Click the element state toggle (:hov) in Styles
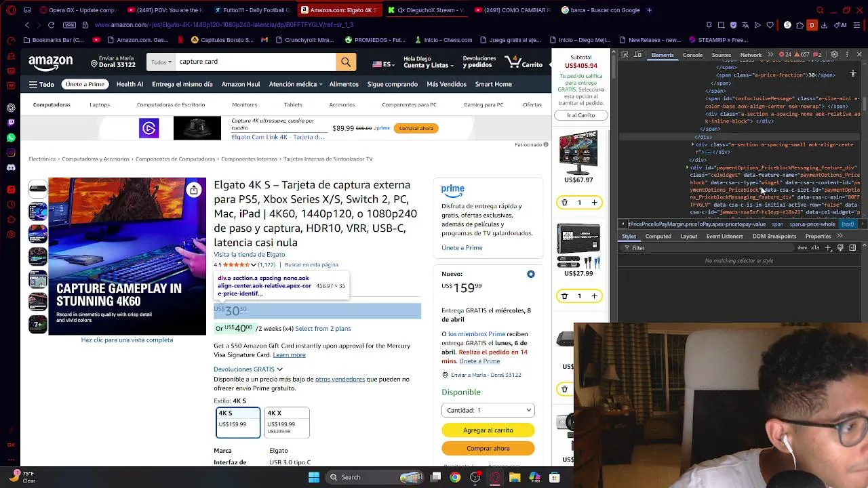868x488 pixels. point(802,248)
